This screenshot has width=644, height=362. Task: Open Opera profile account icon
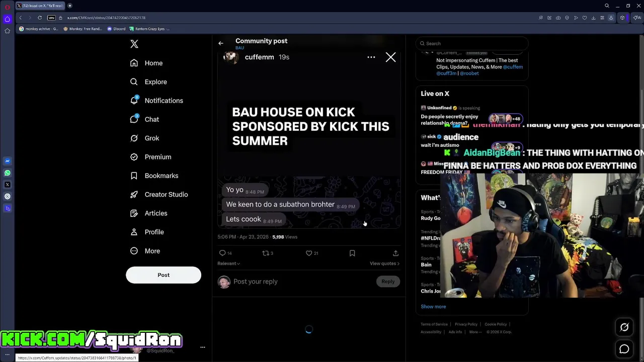tap(611, 18)
